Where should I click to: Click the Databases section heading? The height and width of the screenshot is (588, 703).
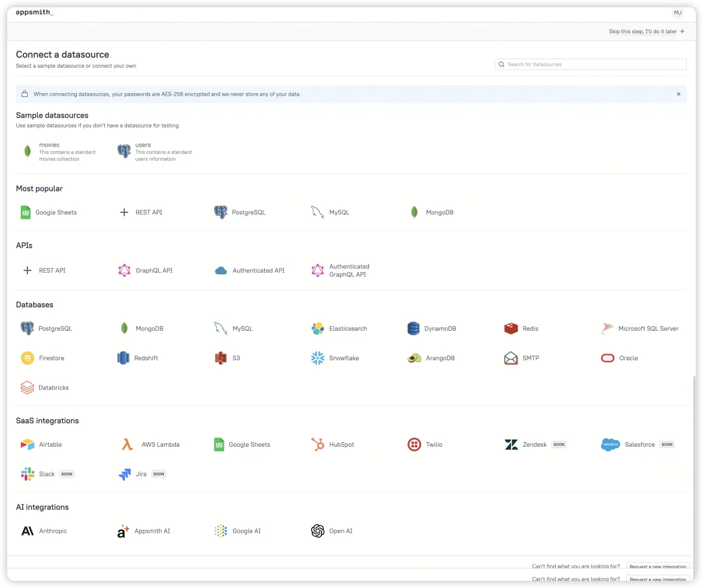(34, 305)
